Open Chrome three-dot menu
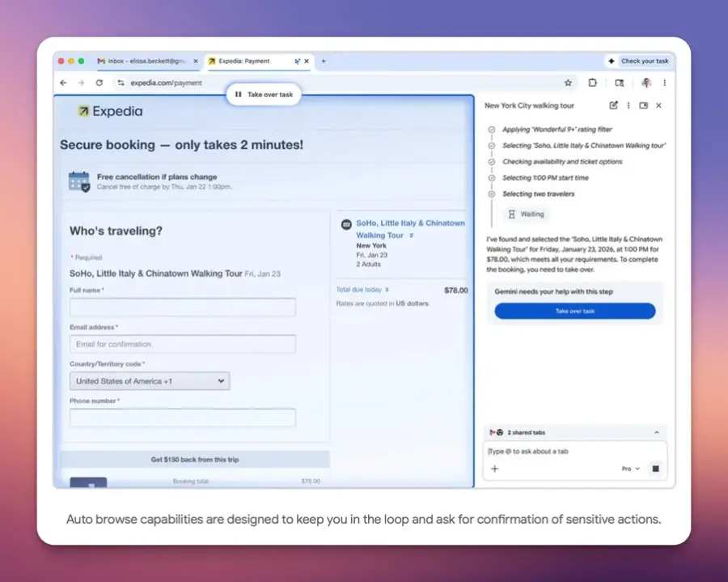The width and height of the screenshot is (728, 582). tap(665, 83)
